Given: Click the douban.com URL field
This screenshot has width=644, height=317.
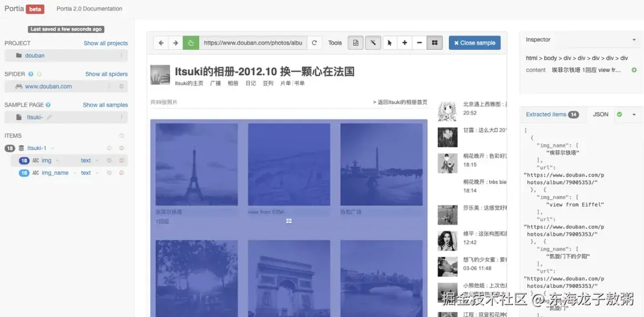Looking at the screenshot, I should click(x=253, y=43).
